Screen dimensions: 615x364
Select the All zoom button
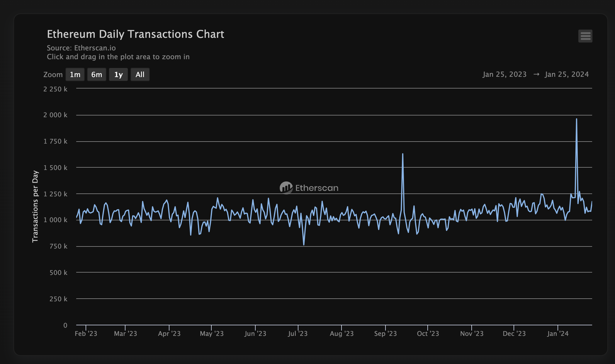[140, 74]
